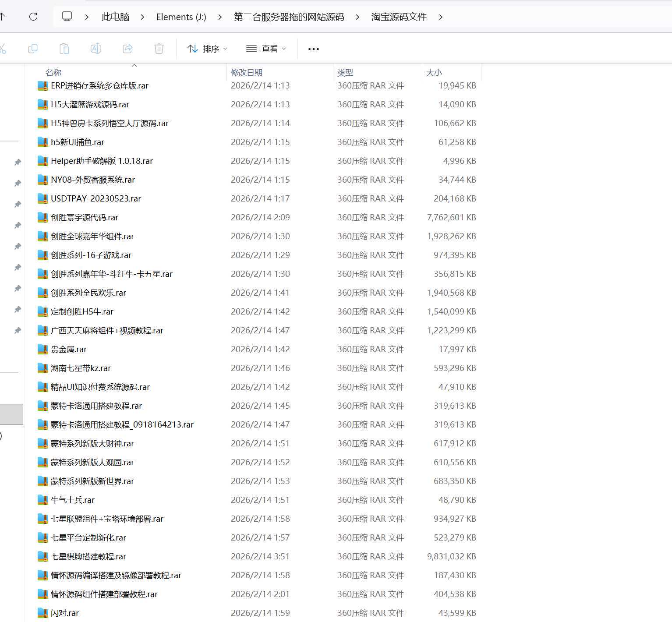
Task: Navigate to 此电脑 in the breadcrumb
Action: pos(115,17)
